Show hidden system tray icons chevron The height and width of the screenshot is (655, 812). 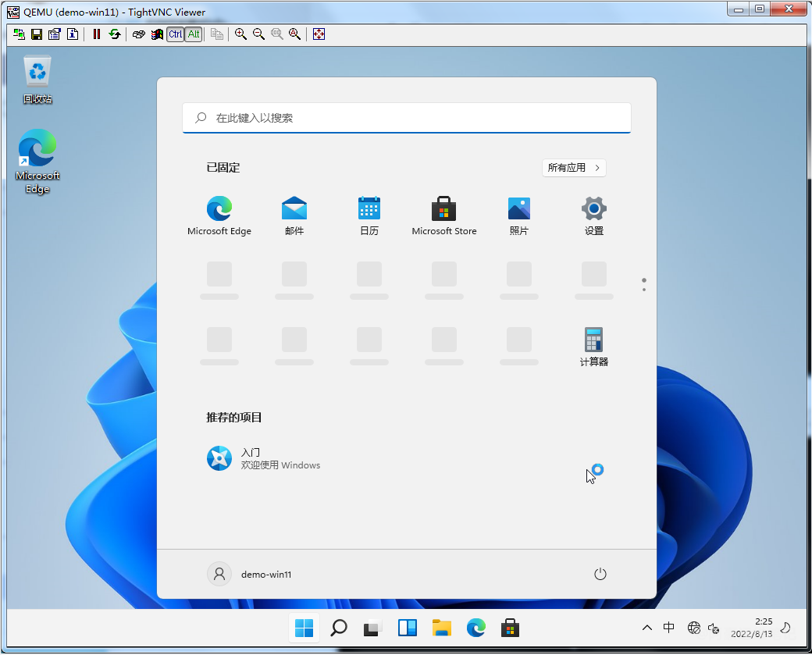click(x=646, y=628)
